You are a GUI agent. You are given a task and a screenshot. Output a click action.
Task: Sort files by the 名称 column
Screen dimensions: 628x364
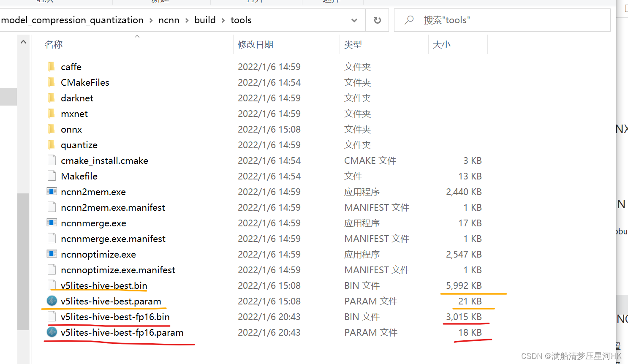54,44
